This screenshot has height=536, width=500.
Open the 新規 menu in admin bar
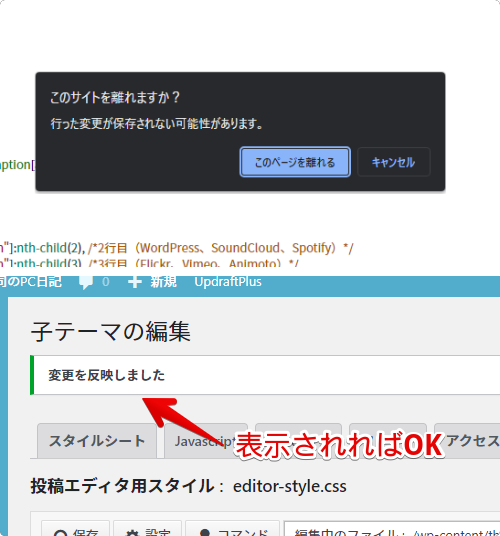[163, 282]
